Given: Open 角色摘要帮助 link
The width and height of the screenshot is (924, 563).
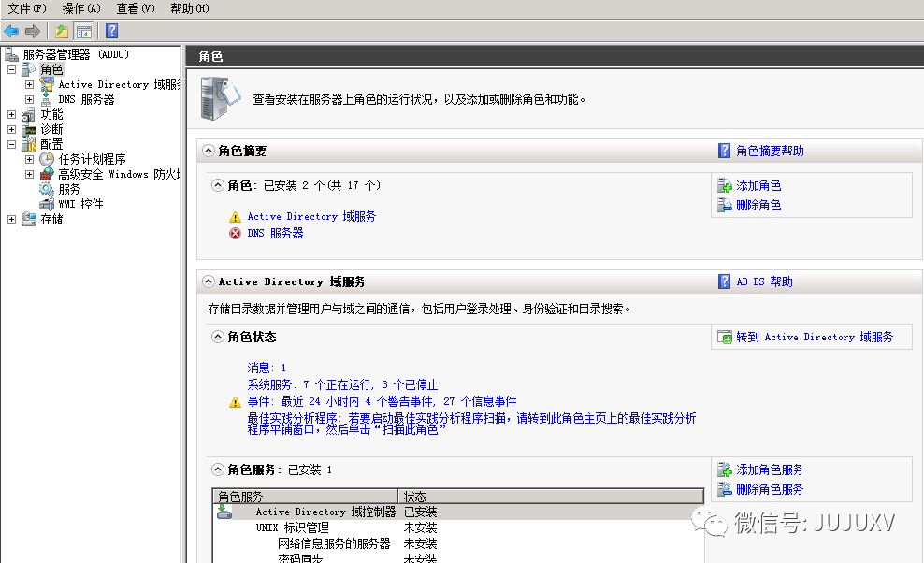Looking at the screenshot, I should (x=770, y=151).
